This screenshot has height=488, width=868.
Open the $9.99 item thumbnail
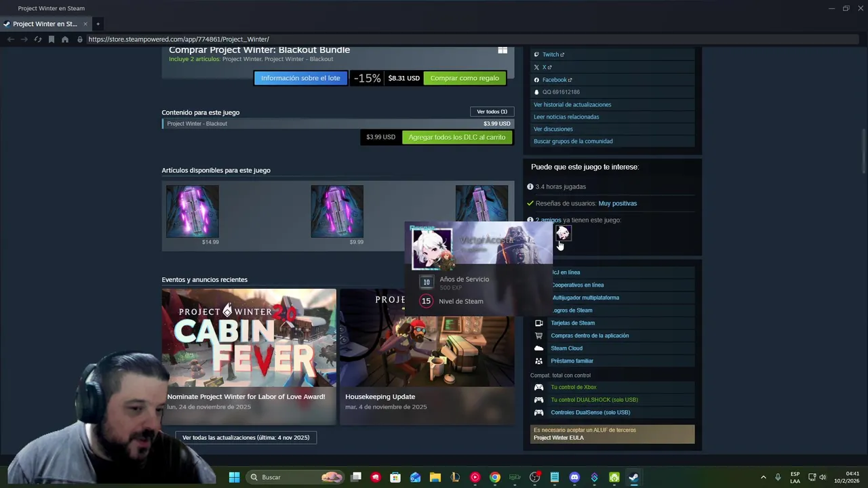click(x=337, y=211)
